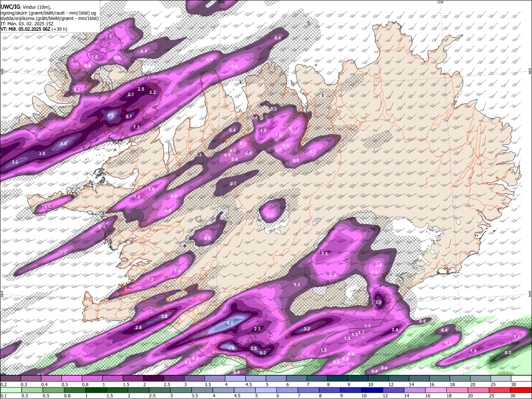The height and width of the screenshot is (399, 532).
Task: Click the '3.3' precipitation value on map
Action: pyautogui.click(x=378, y=302)
